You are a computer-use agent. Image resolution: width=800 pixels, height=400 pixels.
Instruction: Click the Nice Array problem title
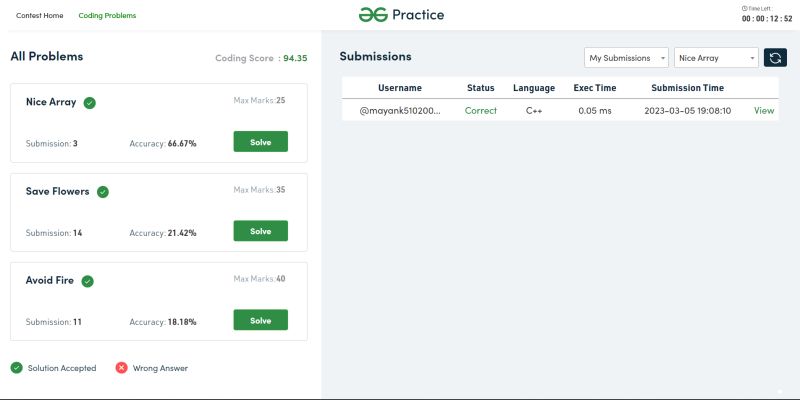coord(51,102)
